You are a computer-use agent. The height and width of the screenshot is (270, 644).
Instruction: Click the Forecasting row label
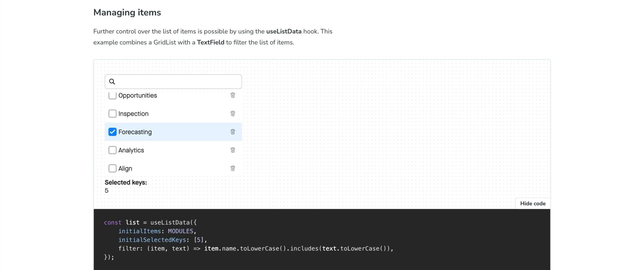(x=135, y=132)
